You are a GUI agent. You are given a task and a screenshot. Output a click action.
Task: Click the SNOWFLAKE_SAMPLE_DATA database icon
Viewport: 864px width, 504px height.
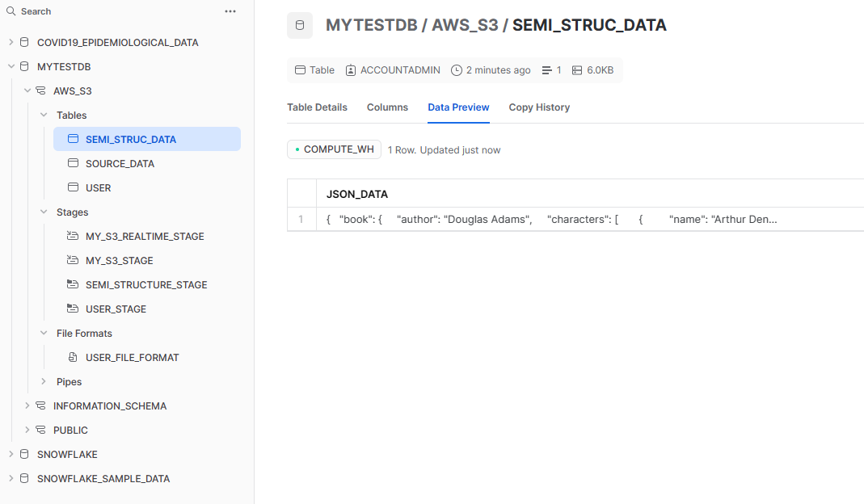click(x=24, y=478)
